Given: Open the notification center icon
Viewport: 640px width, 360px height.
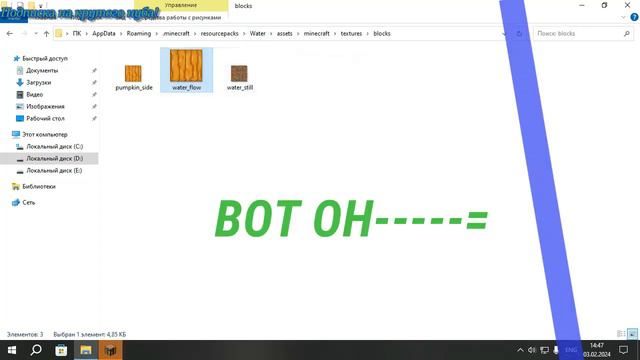Looking at the screenshot, I should [x=623, y=350].
